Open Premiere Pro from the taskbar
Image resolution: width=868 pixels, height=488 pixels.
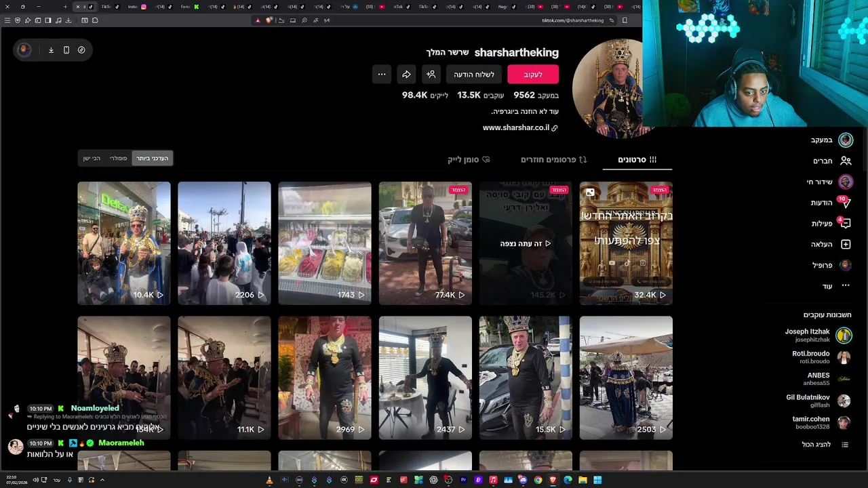tap(463, 480)
